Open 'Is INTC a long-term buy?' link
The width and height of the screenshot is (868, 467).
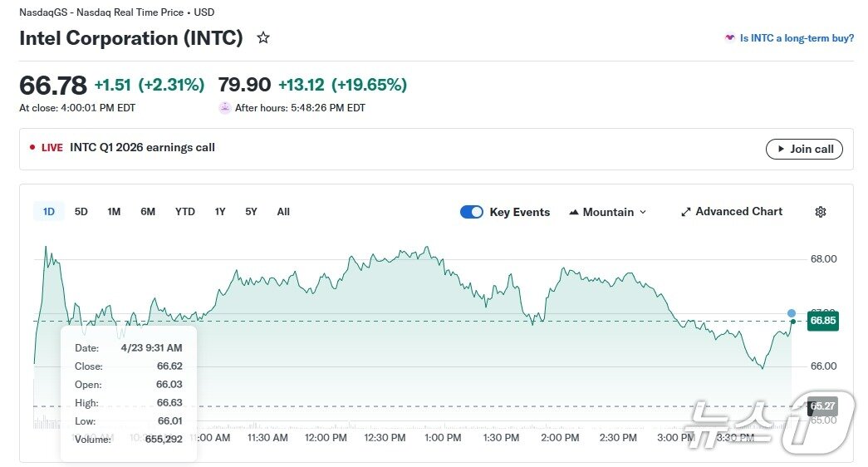(797, 38)
